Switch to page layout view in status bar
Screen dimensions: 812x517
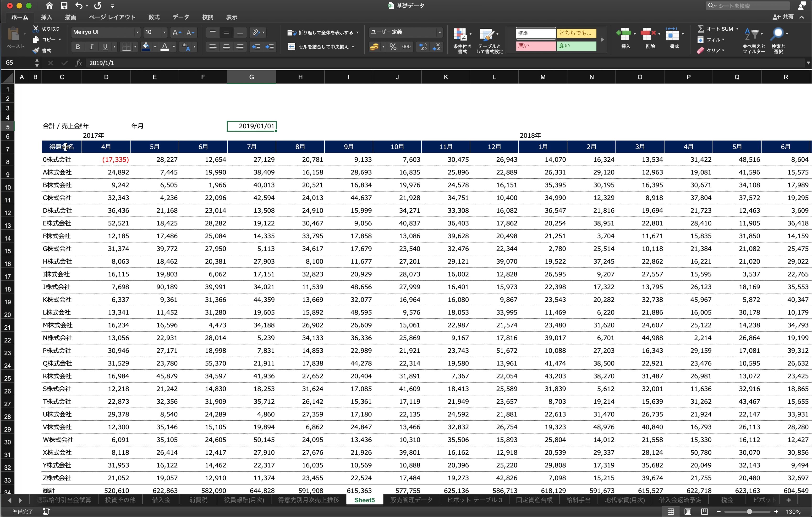click(x=688, y=511)
